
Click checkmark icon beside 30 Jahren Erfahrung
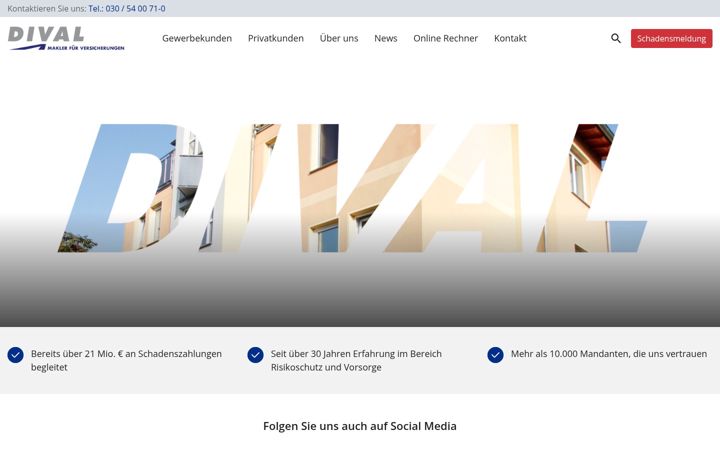click(x=255, y=355)
